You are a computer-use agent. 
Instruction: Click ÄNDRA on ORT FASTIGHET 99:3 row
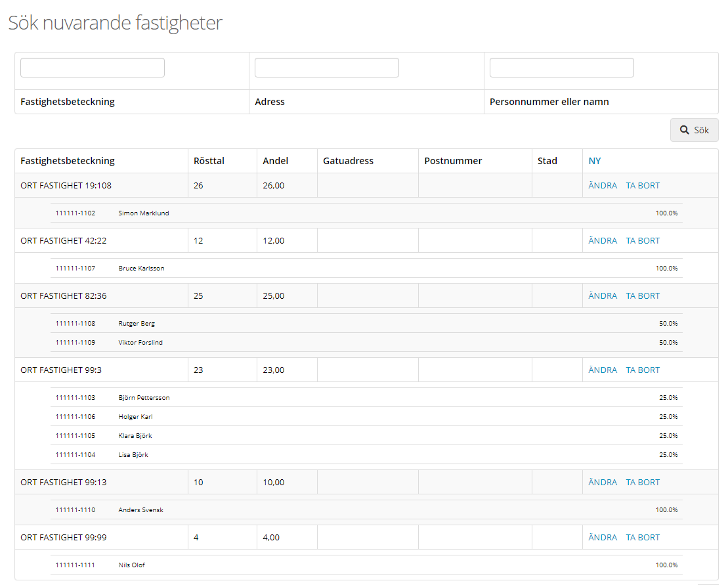click(x=603, y=370)
